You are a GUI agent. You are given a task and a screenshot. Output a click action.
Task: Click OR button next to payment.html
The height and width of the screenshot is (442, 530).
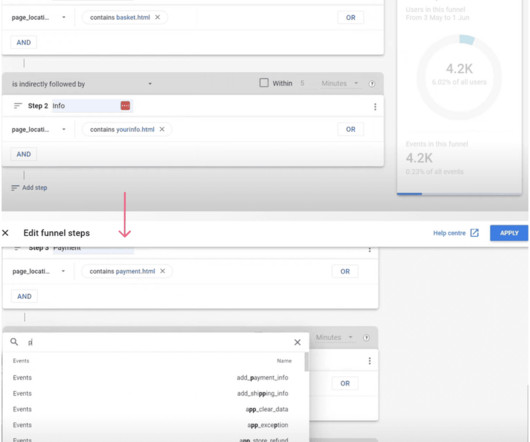pos(345,271)
